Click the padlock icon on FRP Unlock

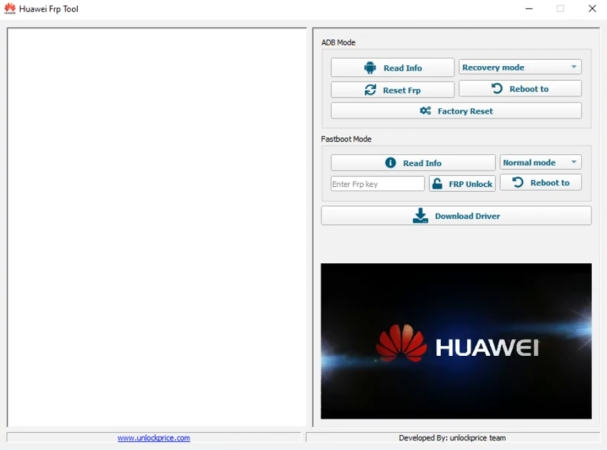[437, 184]
